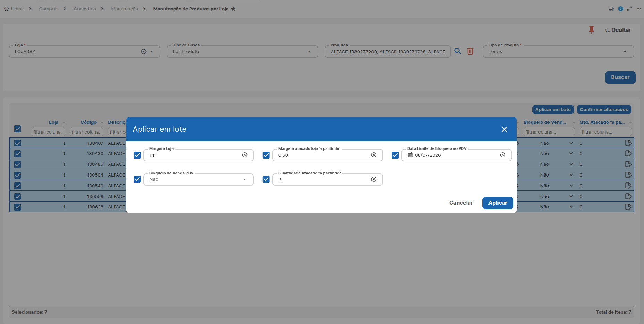Viewport: 644px width, 324px height.
Task: Open calendar for Data Limite de Bloqueio
Action: coord(410,155)
